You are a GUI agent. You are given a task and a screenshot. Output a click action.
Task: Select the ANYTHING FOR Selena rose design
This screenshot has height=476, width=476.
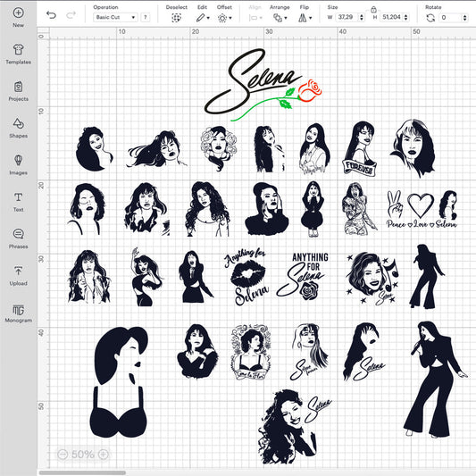(x=303, y=276)
